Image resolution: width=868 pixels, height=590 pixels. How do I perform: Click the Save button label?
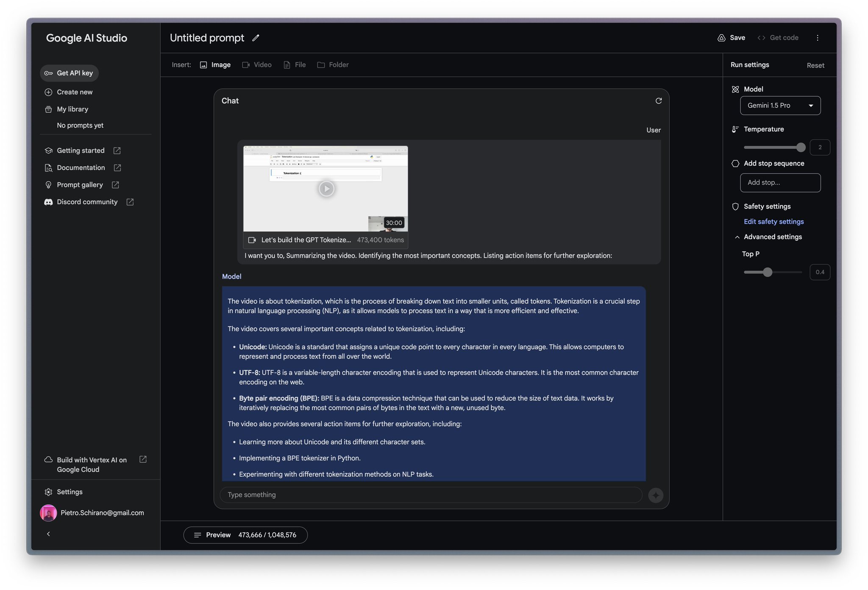[737, 38]
